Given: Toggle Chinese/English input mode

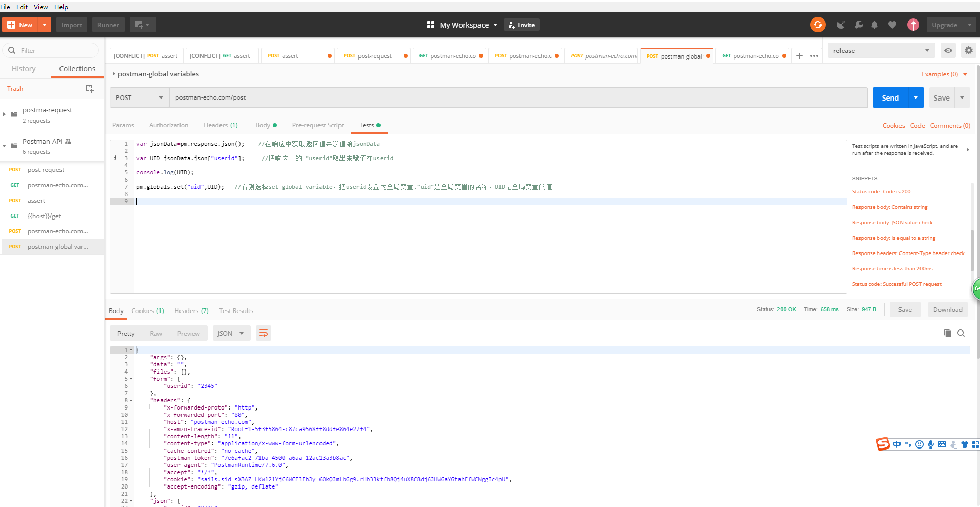Looking at the screenshot, I should (896, 444).
